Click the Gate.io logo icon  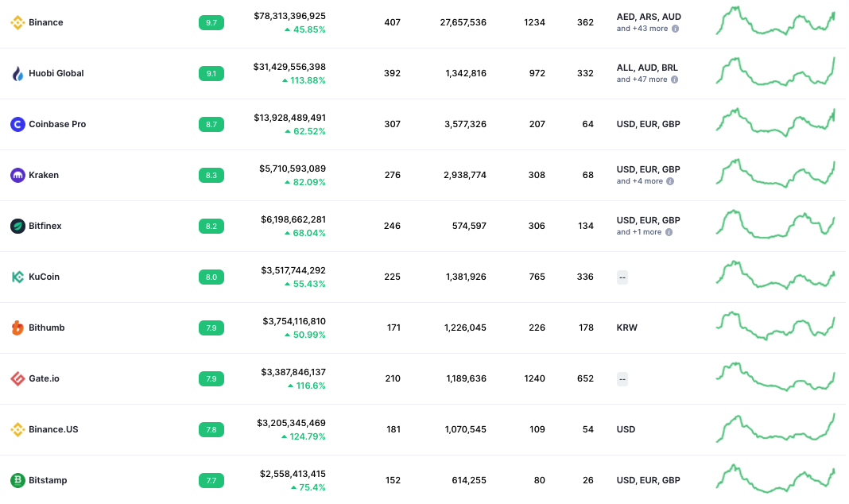(x=17, y=378)
